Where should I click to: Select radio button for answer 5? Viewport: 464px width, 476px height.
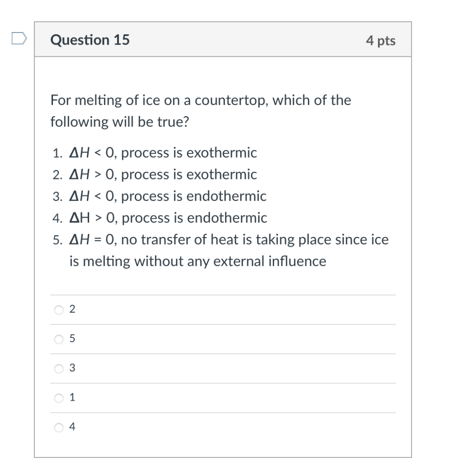pos(58,339)
